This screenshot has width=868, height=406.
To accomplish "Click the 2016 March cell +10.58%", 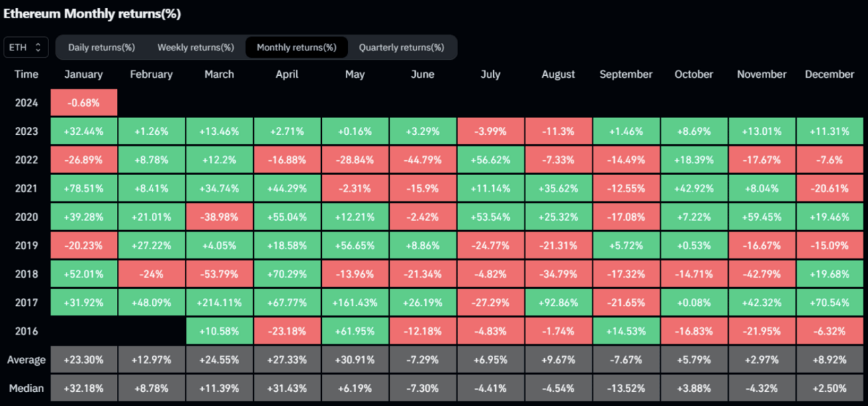I will (x=219, y=331).
